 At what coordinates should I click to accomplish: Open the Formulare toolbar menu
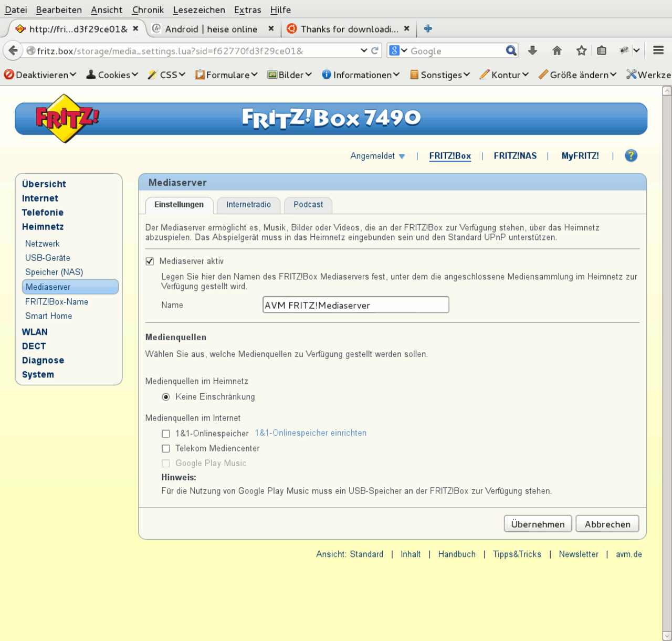coord(226,75)
